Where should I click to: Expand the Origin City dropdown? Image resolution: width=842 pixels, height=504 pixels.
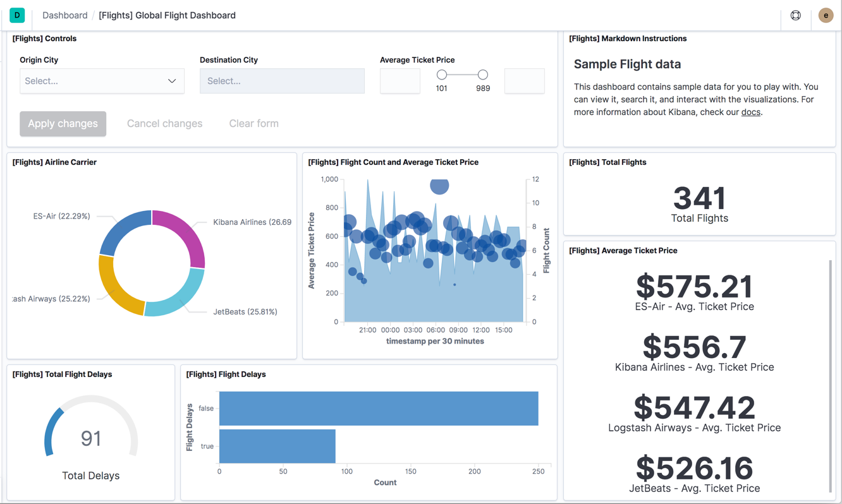95,81
